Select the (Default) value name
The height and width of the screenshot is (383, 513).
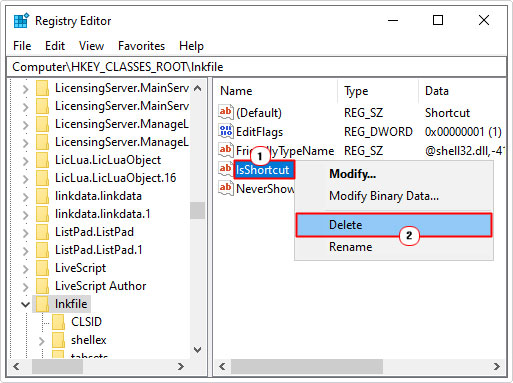tap(259, 113)
